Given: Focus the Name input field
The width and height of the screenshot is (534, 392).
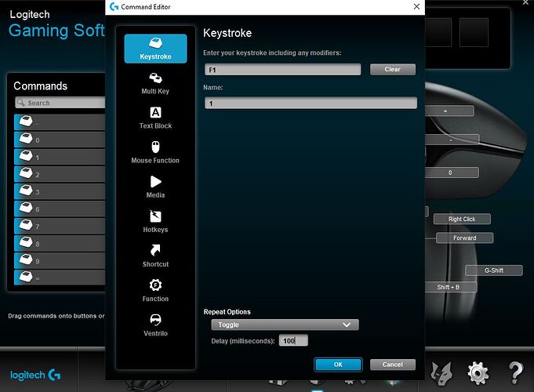Looking at the screenshot, I should point(311,103).
